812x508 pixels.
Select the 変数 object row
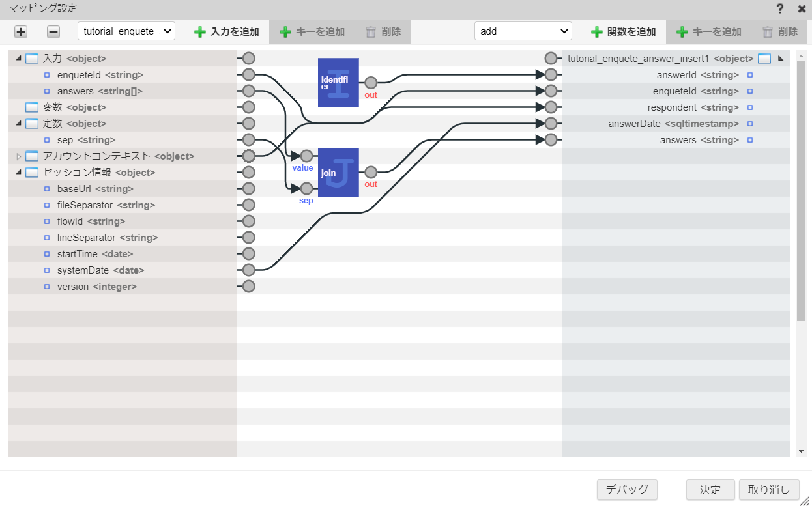pyautogui.click(x=123, y=107)
